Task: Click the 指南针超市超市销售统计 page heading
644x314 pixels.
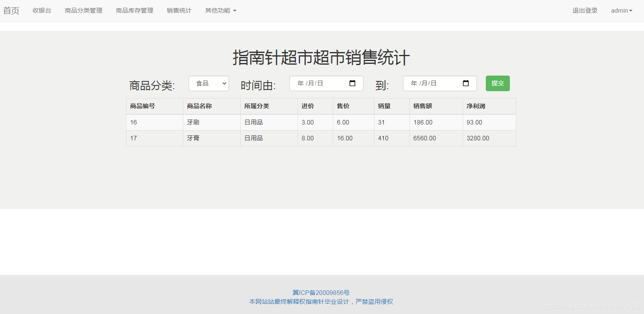Action: click(321, 57)
